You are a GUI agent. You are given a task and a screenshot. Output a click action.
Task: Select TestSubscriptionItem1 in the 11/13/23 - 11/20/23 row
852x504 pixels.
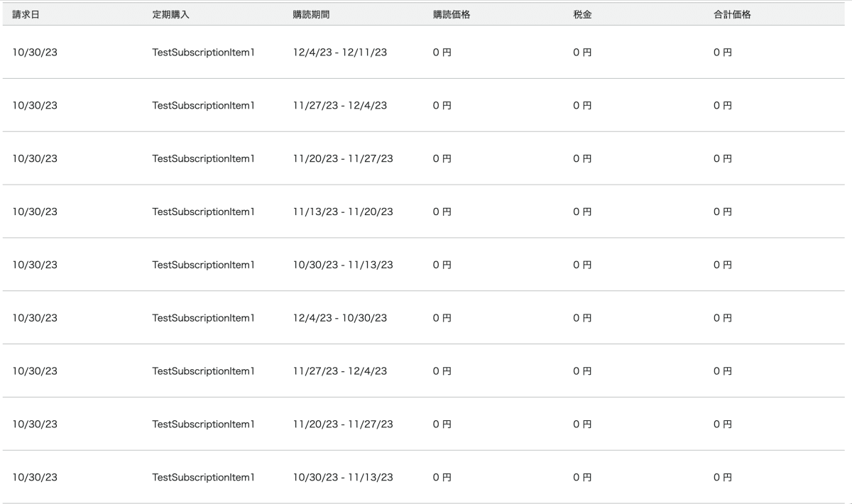204,212
